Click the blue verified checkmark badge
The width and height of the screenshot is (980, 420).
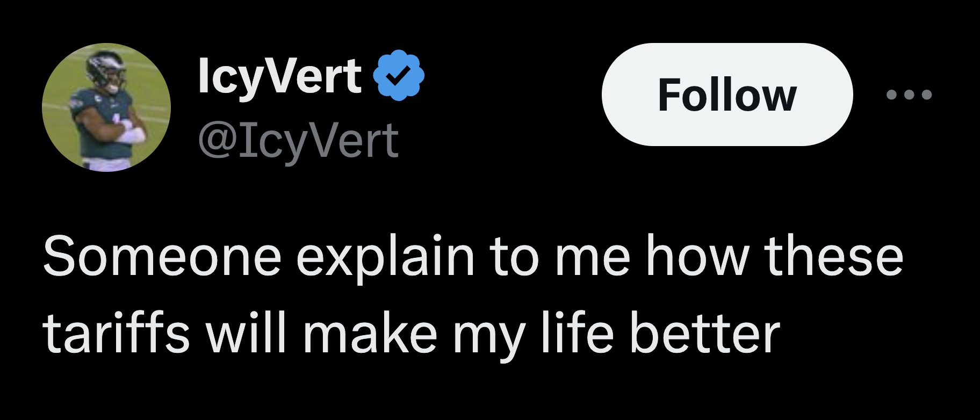[x=399, y=76]
